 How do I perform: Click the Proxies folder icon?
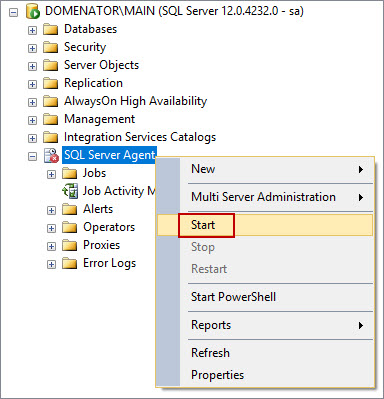pyautogui.click(x=70, y=246)
